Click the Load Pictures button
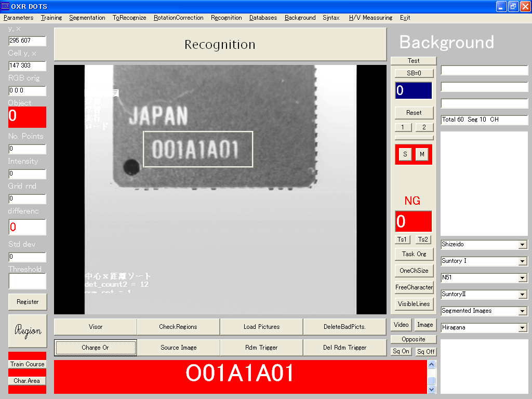Image resolution: width=532 pixels, height=399 pixels. tap(261, 327)
